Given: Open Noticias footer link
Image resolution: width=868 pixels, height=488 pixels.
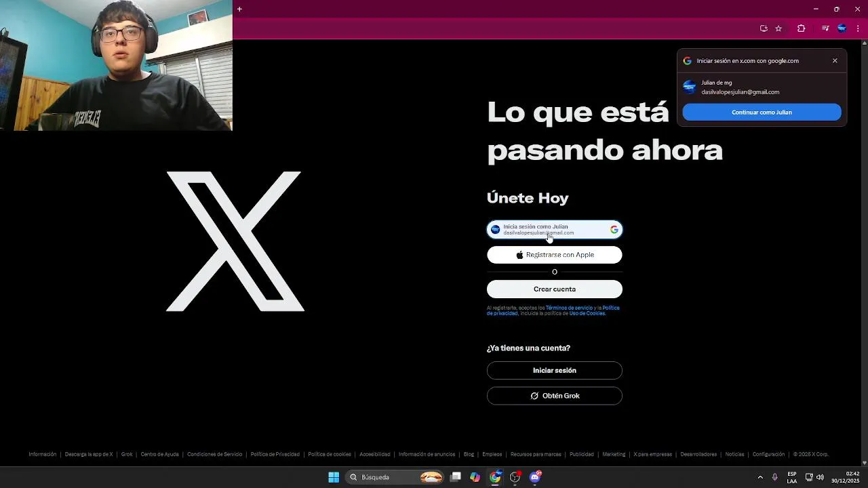Looking at the screenshot, I should [x=734, y=454].
